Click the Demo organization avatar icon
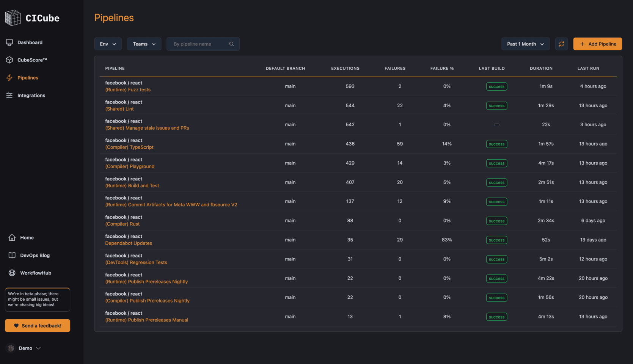 (11, 348)
